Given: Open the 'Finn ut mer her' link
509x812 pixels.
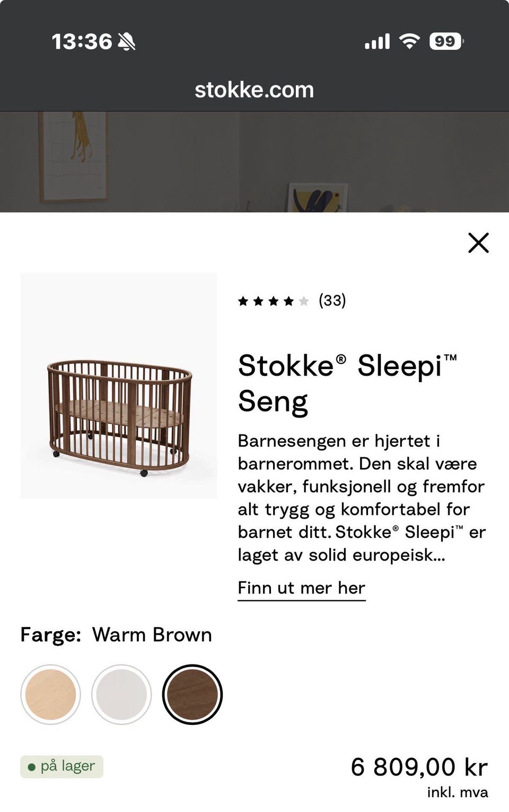Looking at the screenshot, I should click(x=301, y=588).
